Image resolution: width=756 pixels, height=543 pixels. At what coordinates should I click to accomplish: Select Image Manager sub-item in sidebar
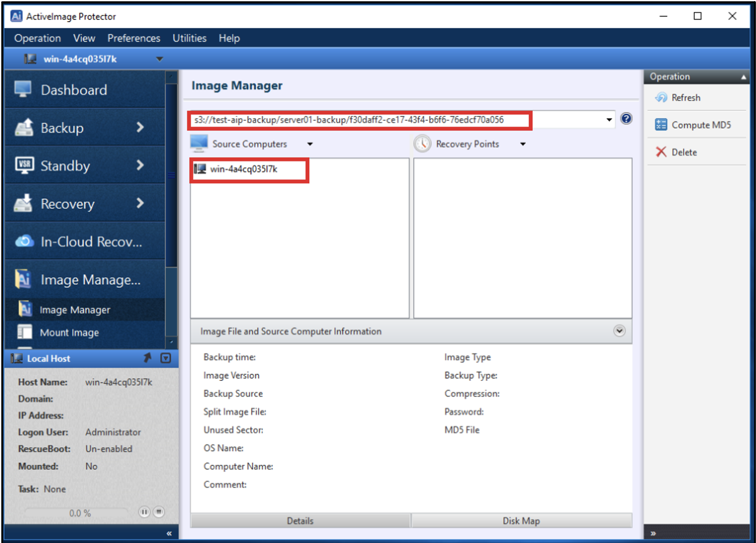[x=85, y=310]
